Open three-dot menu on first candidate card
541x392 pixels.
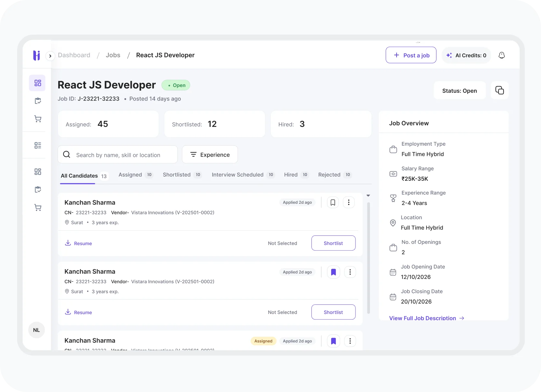pos(349,202)
